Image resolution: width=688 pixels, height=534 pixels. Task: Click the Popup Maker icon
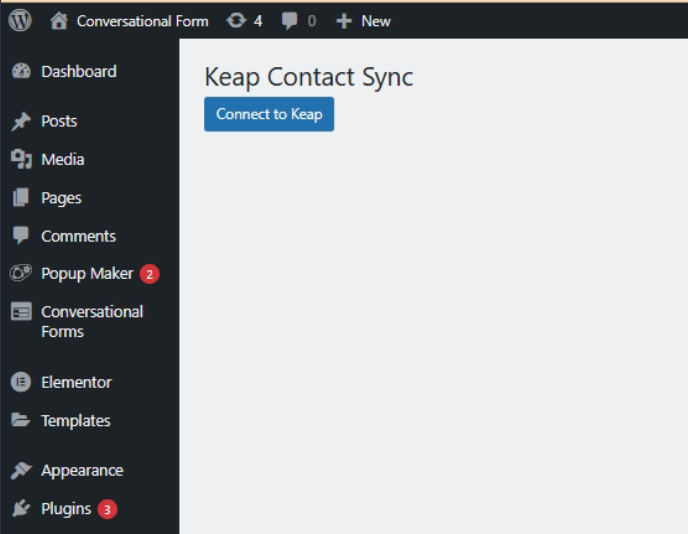pyautogui.click(x=21, y=274)
